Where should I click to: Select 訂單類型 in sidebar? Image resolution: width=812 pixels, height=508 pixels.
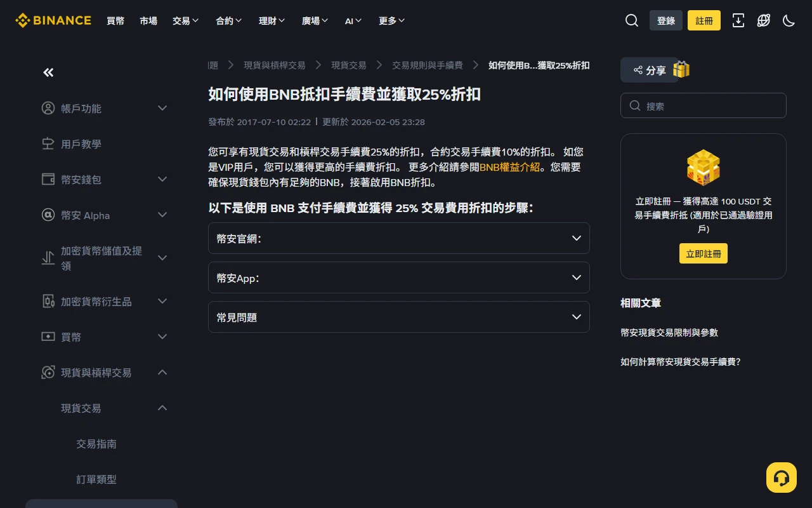click(x=96, y=479)
